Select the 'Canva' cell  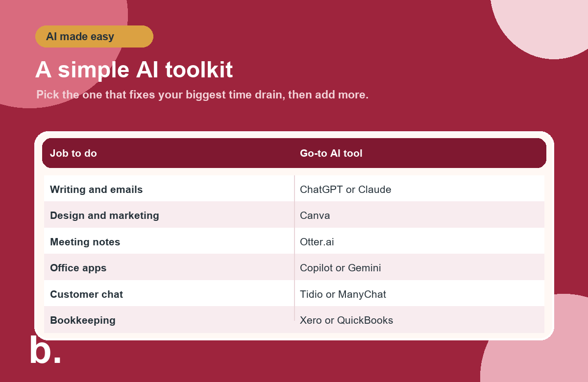(419, 215)
